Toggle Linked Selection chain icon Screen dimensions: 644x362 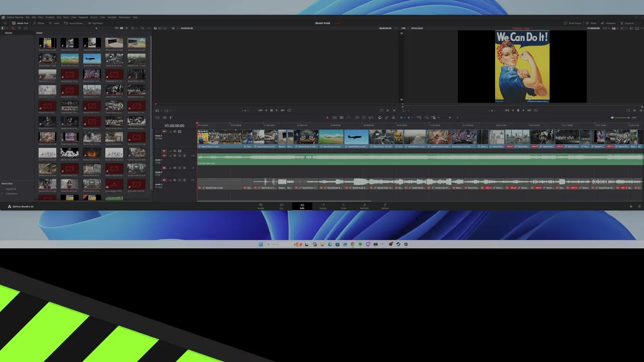coord(386,118)
